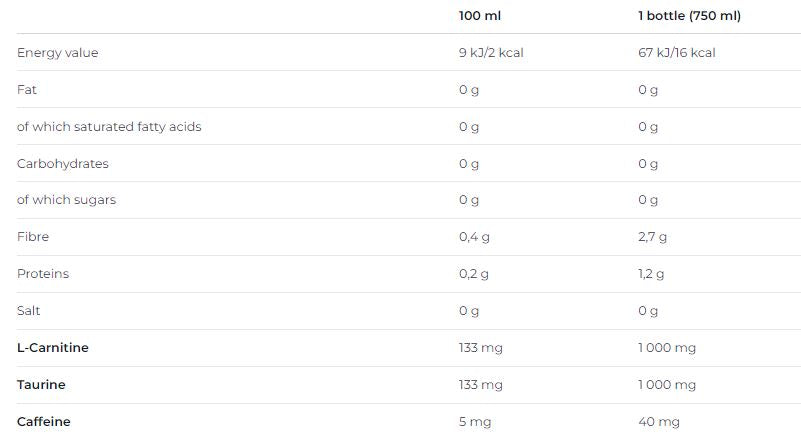Click the "Fibre" row label
Image resolution: width=801 pixels, height=440 pixels.
[33, 237]
